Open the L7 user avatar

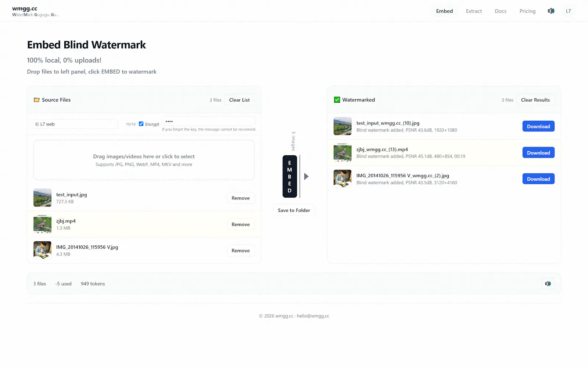tap(569, 11)
